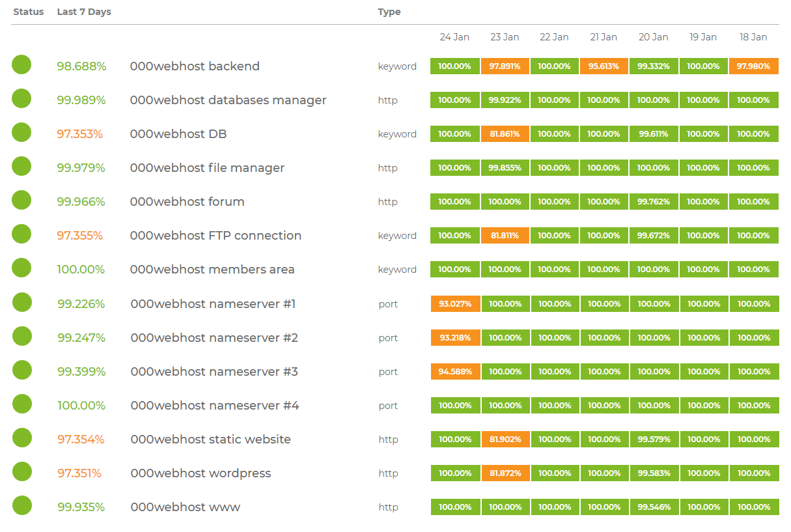Click the 99.226% uptime for nameserver #1
791x532 pixels.
click(81, 304)
